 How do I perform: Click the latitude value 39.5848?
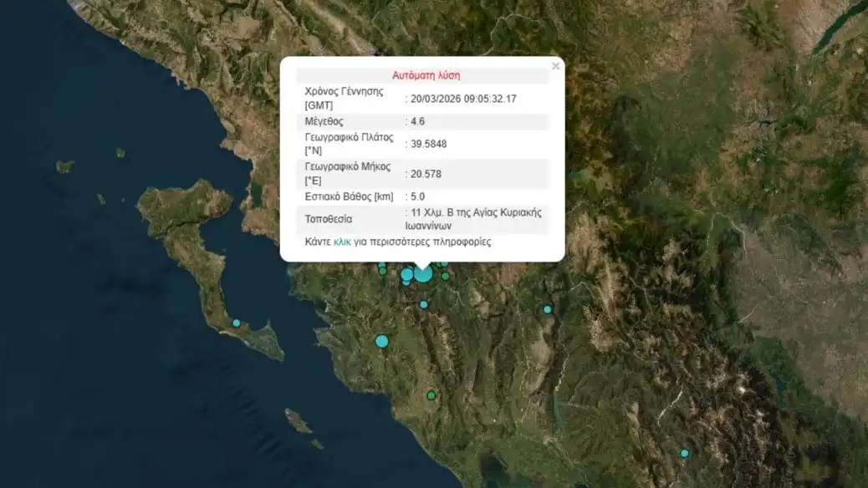point(428,144)
